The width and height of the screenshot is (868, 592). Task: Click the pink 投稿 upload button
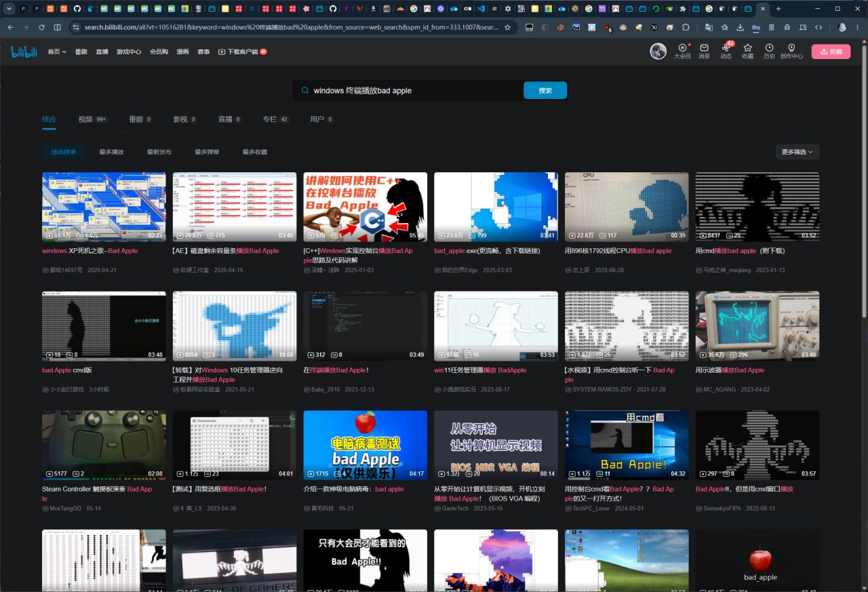pyautogui.click(x=831, y=52)
